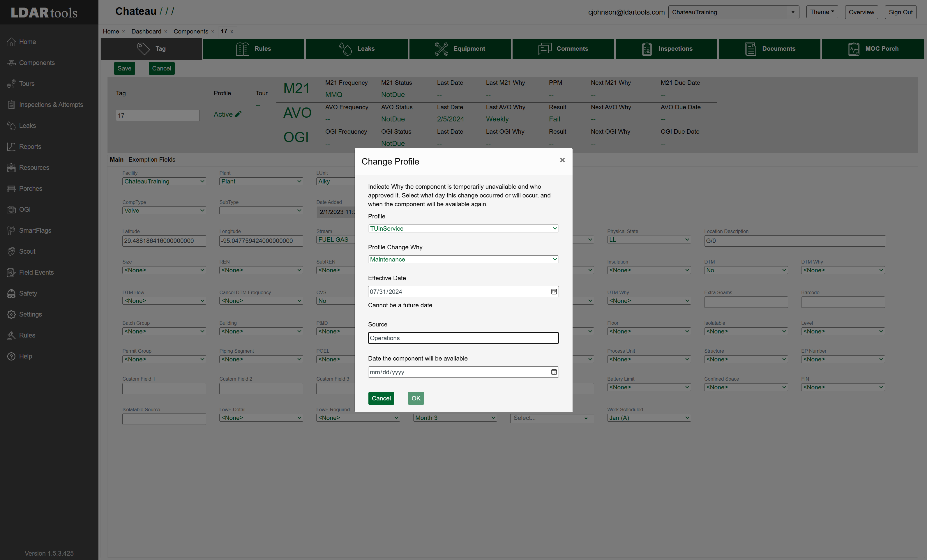This screenshot has width=927, height=560.
Task: Open the SmartFlags flag icon
Action: tap(11, 231)
